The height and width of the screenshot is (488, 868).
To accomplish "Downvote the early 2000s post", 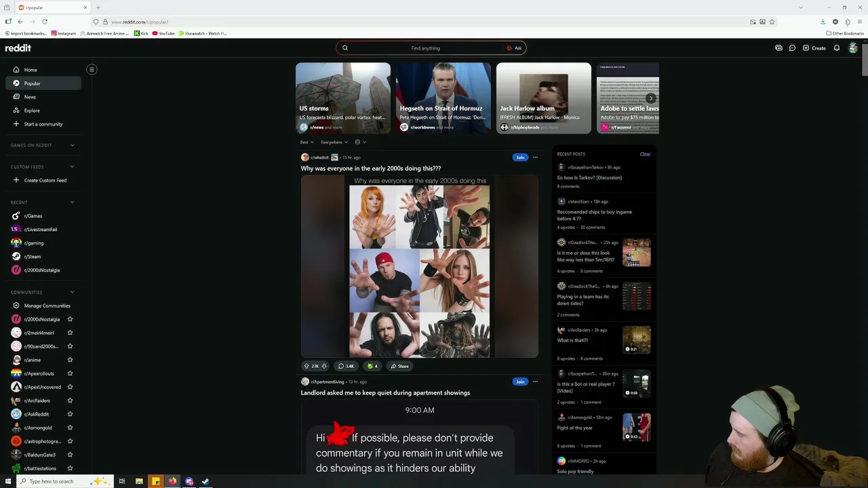I will [324, 366].
